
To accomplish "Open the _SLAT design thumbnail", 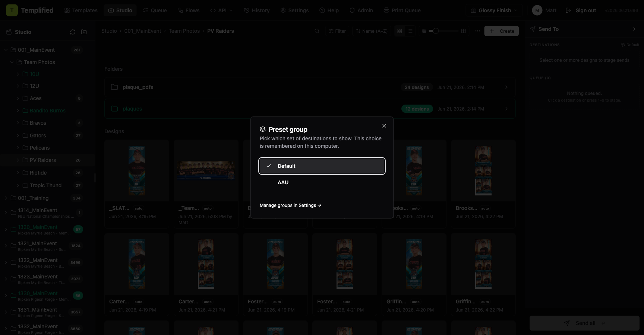I will tap(137, 171).
